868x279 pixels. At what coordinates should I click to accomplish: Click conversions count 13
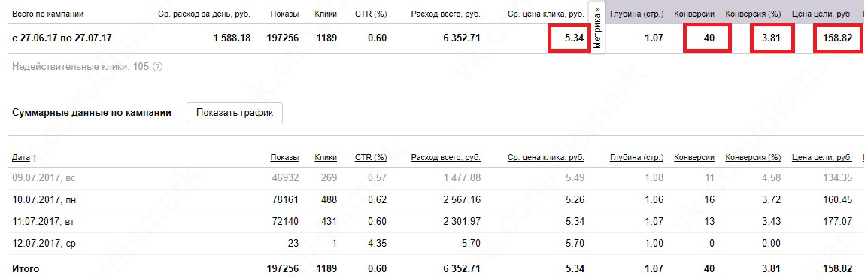pos(709,221)
